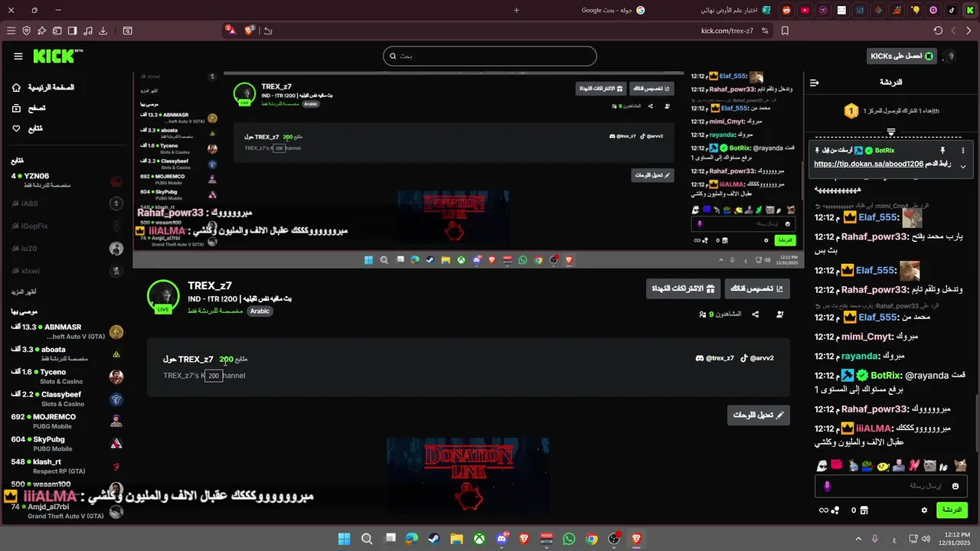Open the tip.dokan.sa donation link
The image size is (980, 551).
[868, 164]
